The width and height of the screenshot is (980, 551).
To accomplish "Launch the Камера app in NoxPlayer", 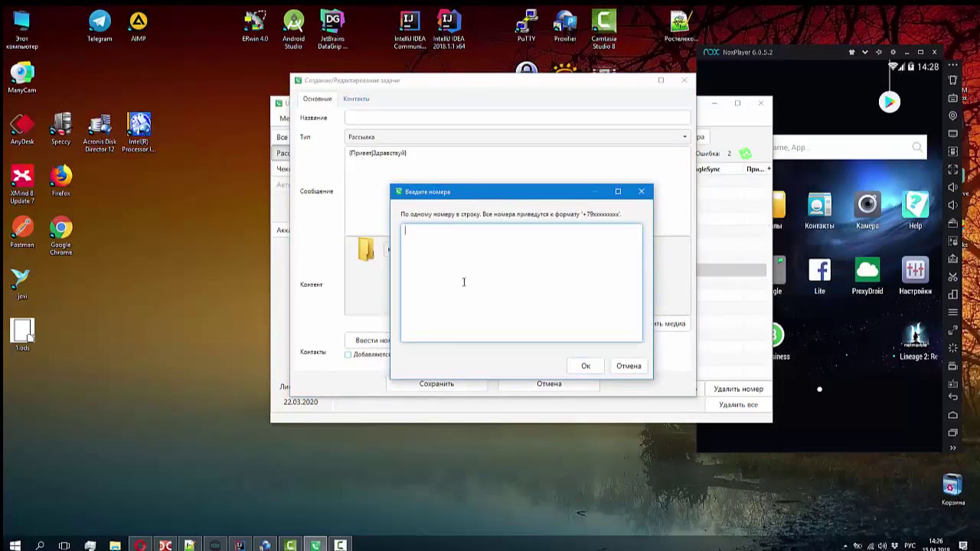I will (x=867, y=205).
